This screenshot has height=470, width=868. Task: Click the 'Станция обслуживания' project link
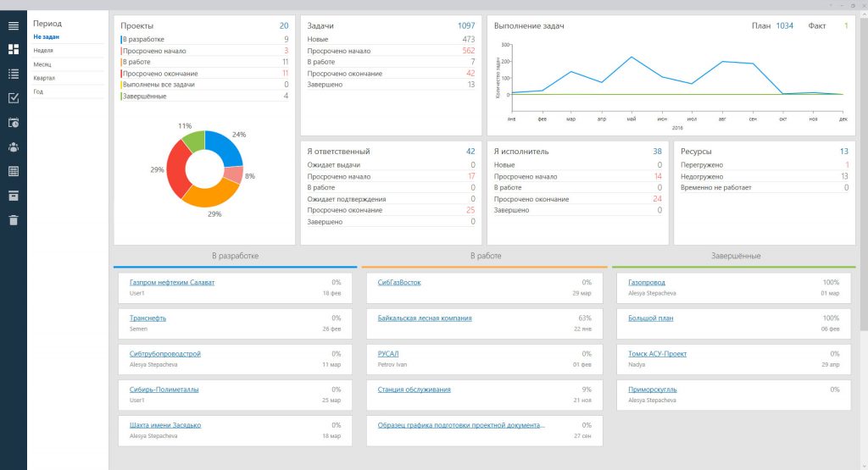414,390
